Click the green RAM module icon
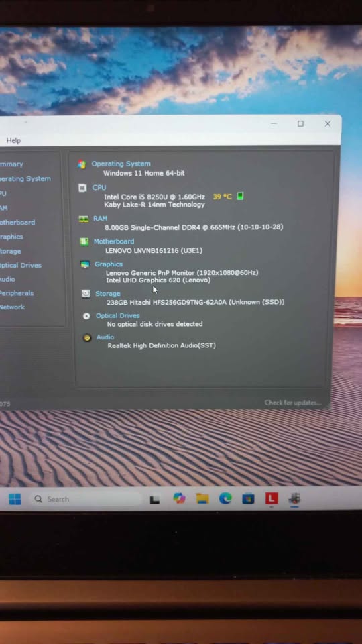 point(84,219)
